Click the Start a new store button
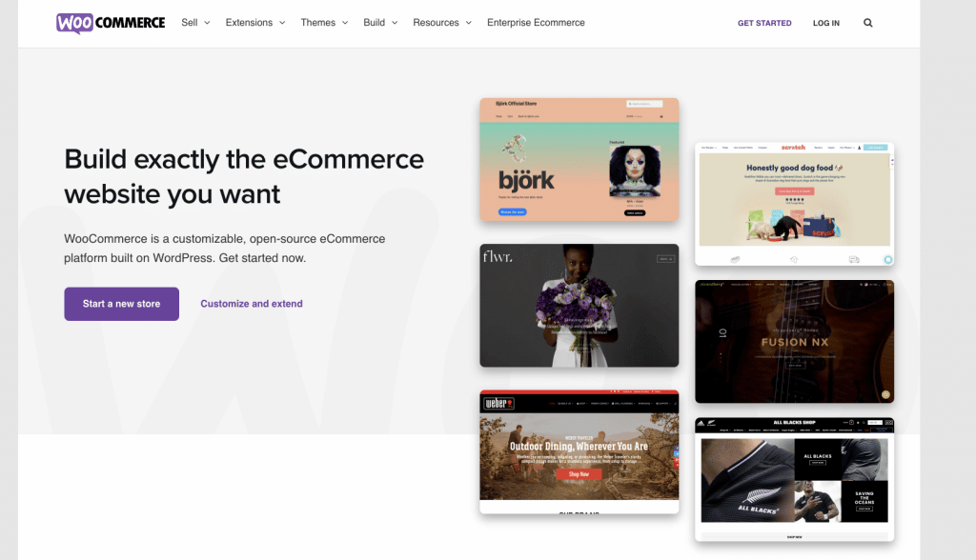This screenshot has width=976, height=560. pyautogui.click(x=121, y=303)
